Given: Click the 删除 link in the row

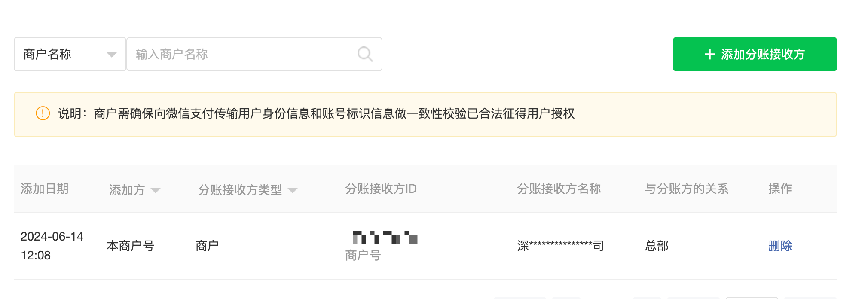Looking at the screenshot, I should click(780, 246).
